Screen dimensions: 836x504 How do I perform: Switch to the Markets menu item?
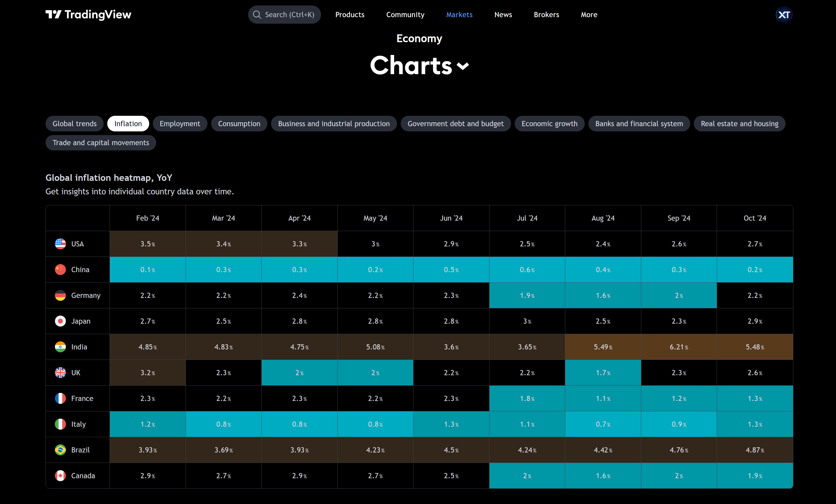click(459, 15)
